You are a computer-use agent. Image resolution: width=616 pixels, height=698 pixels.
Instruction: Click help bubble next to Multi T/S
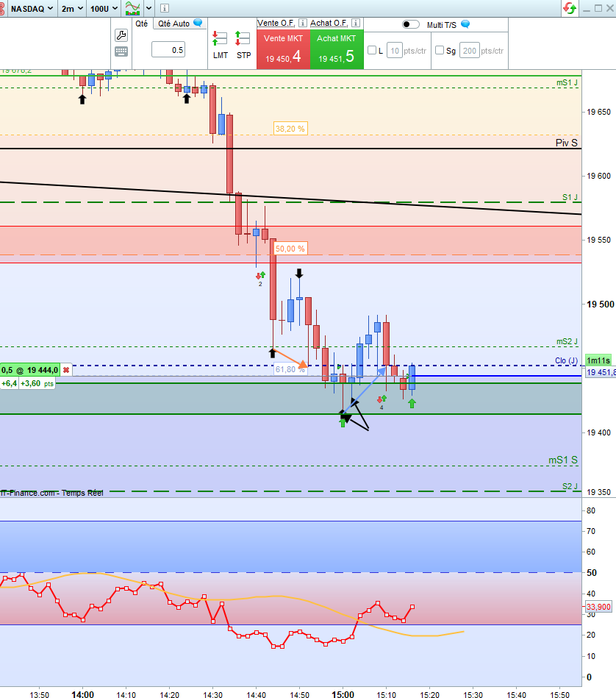[465, 24]
